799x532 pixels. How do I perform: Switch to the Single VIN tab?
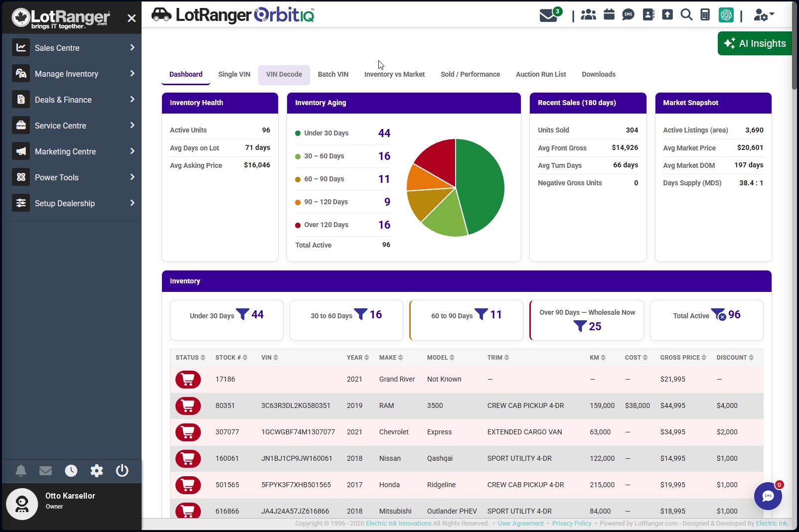(x=234, y=75)
